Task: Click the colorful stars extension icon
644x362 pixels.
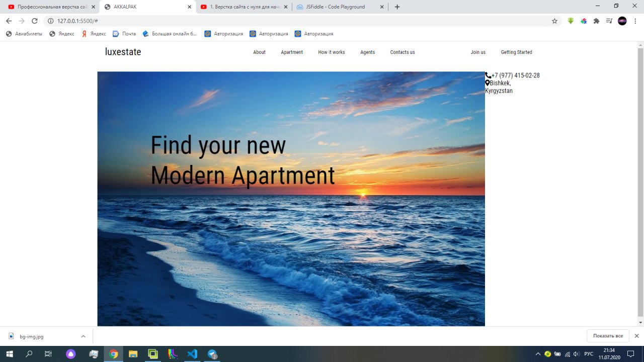Action: click(584, 21)
